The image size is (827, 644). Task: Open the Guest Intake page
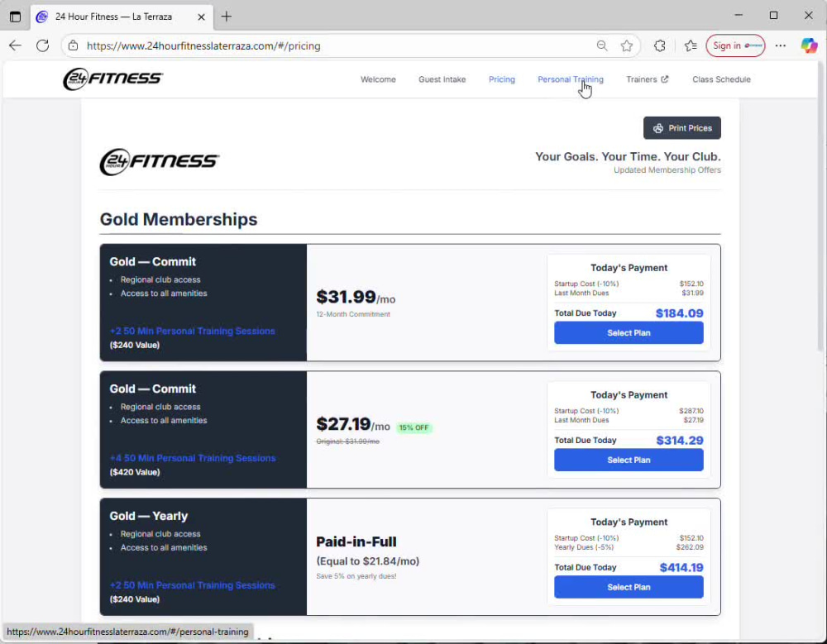tap(442, 79)
